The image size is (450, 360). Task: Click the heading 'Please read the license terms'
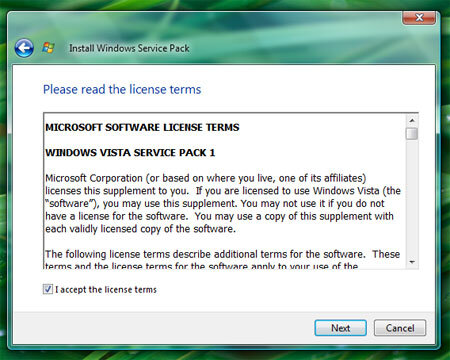122,89
